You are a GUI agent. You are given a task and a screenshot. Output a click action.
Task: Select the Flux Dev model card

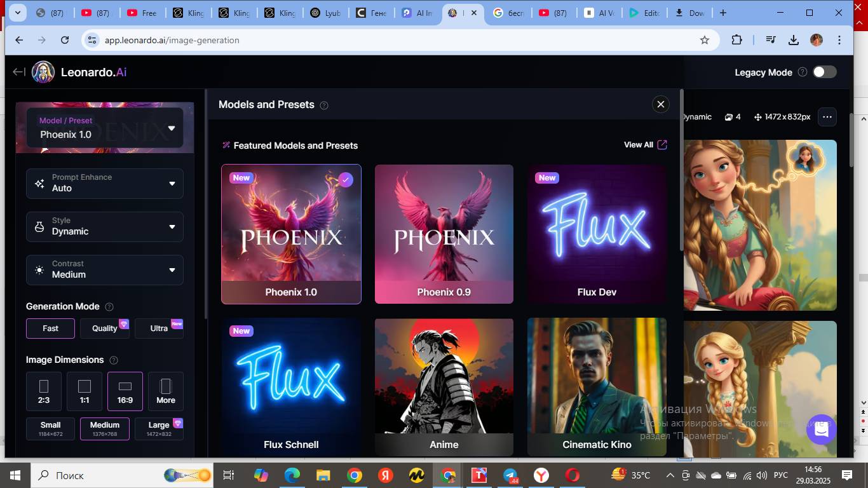(x=597, y=234)
